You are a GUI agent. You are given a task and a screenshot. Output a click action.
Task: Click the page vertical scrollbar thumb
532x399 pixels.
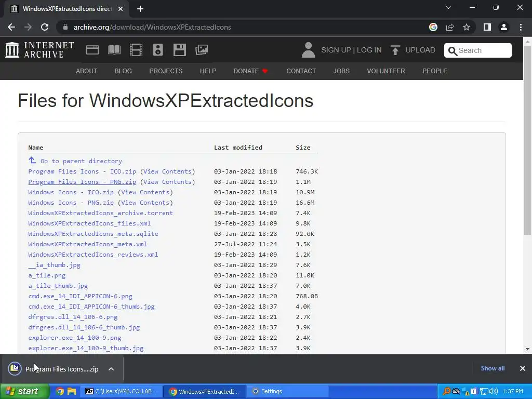[x=527, y=140]
